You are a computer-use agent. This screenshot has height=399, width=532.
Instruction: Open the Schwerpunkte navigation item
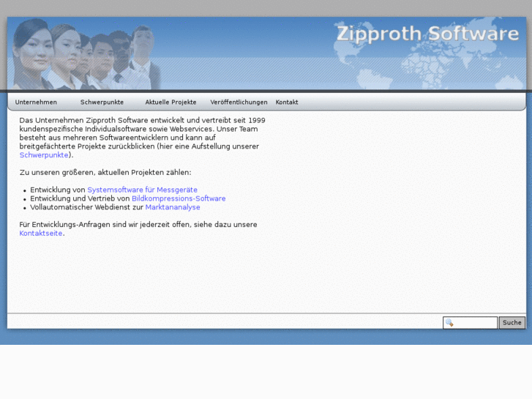(x=102, y=102)
